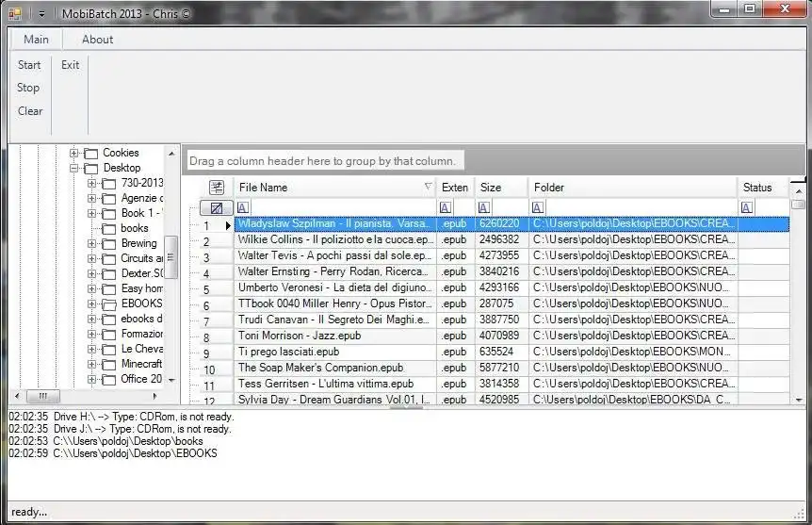Viewport: 812px width, 525px height.
Task: Expand the Minecraft folder node
Action: pyautogui.click(x=91, y=364)
